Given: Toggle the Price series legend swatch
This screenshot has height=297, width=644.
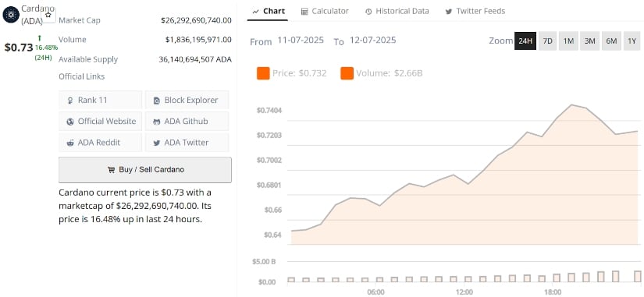Looking at the screenshot, I should pos(263,73).
